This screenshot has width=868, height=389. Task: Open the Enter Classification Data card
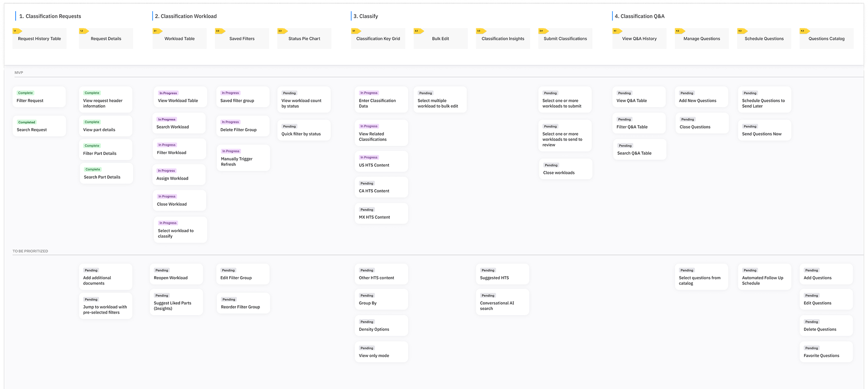click(x=381, y=100)
